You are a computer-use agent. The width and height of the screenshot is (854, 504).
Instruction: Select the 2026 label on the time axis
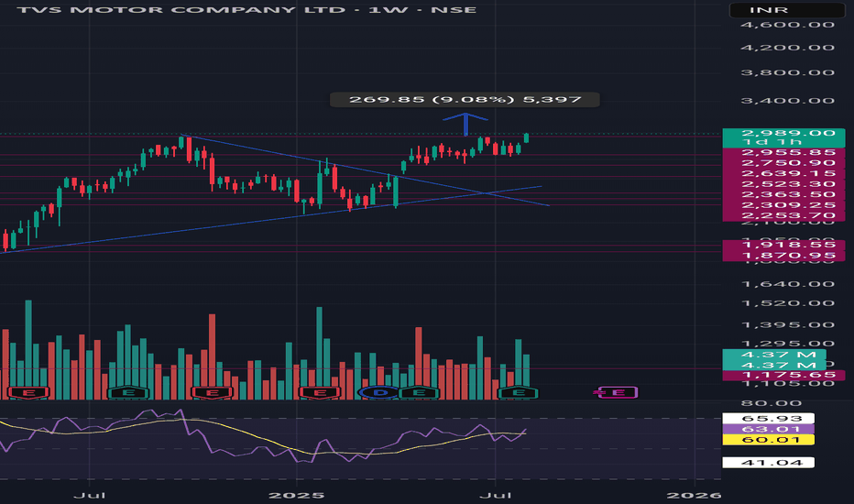coord(695,495)
